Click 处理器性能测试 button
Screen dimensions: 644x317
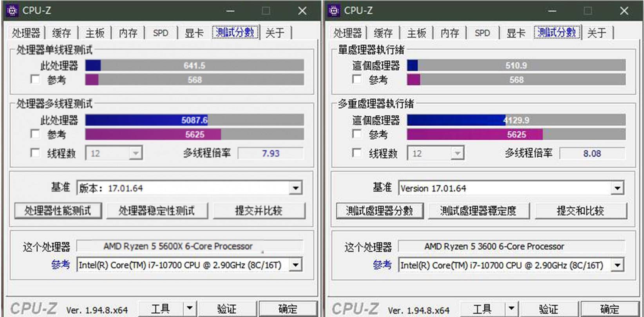(x=58, y=211)
